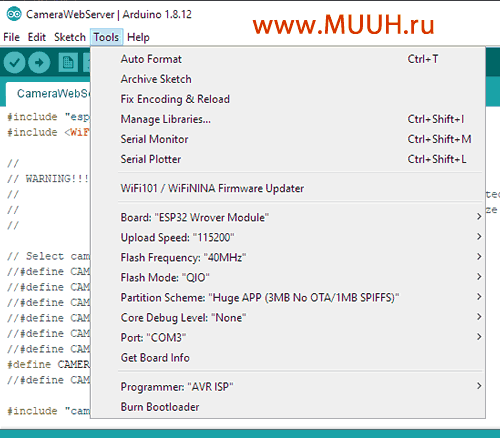Image resolution: width=500 pixels, height=438 pixels.
Task: Open the Edit menu
Action: tap(36, 37)
